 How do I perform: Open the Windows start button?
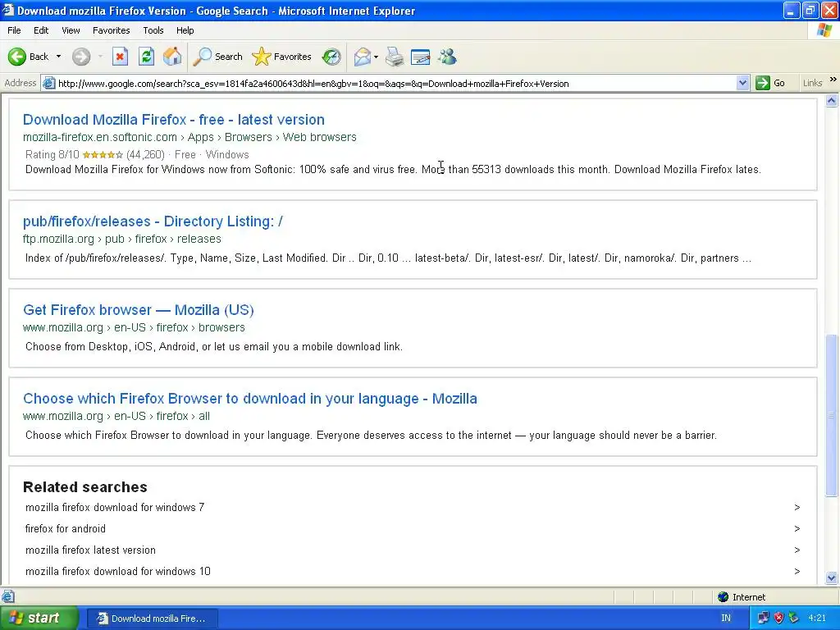tap(39, 619)
